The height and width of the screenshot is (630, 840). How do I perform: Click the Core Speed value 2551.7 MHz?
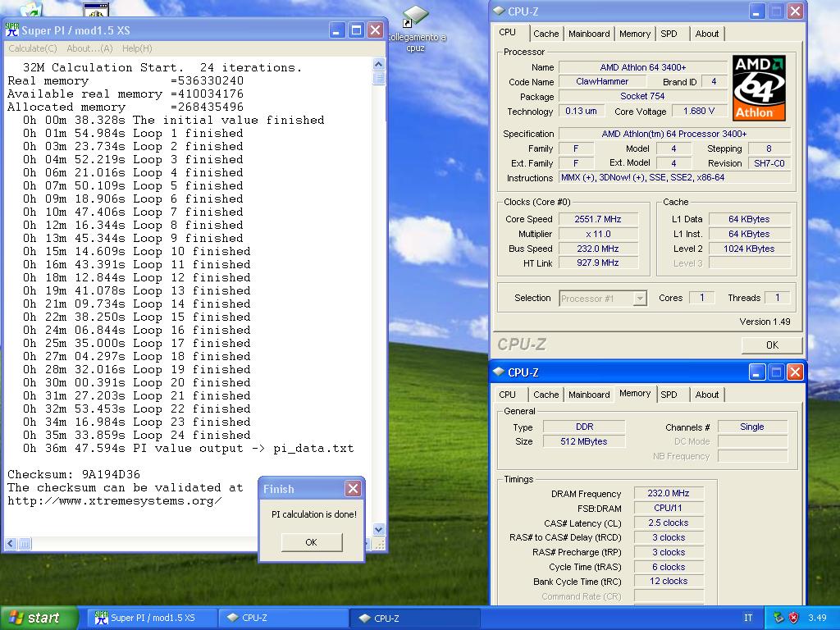(x=598, y=219)
